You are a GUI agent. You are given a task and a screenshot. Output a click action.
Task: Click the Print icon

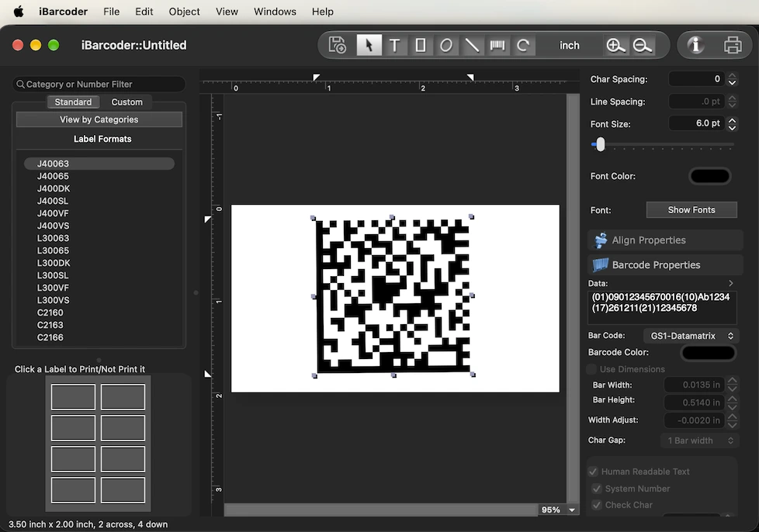[x=733, y=45]
